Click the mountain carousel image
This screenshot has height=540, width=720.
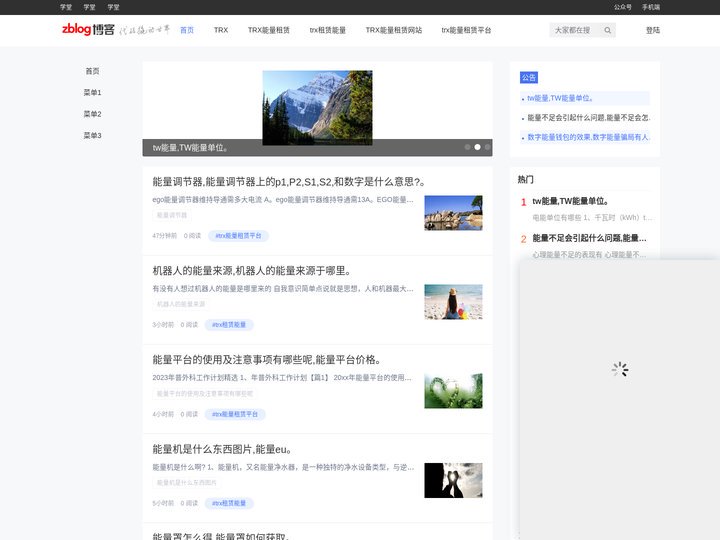click(317, 107)
